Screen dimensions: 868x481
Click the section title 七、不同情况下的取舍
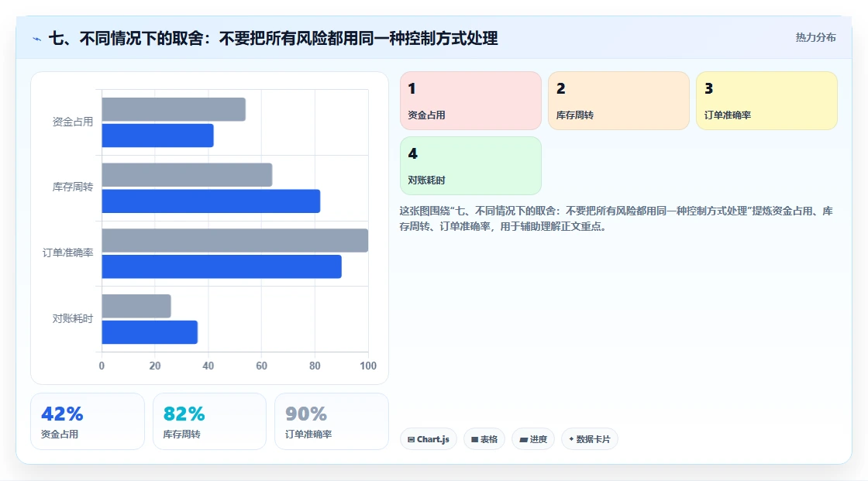coord(274,38)
